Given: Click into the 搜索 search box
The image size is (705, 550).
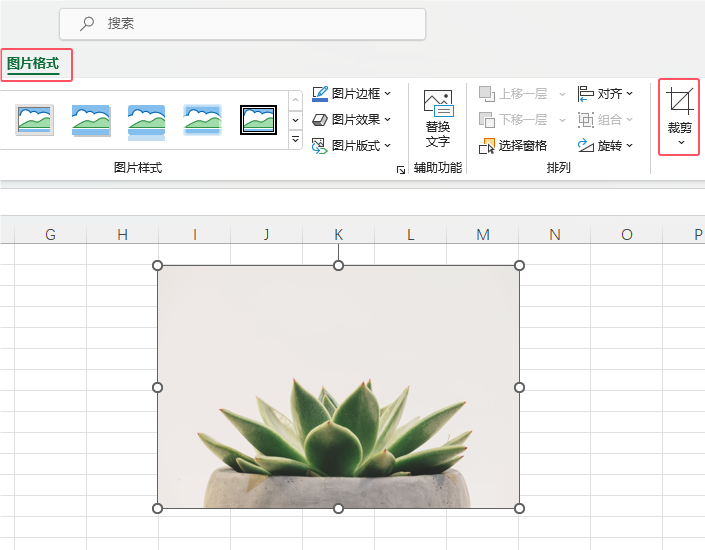Looking at the screenshot, I should pos(242,24).
